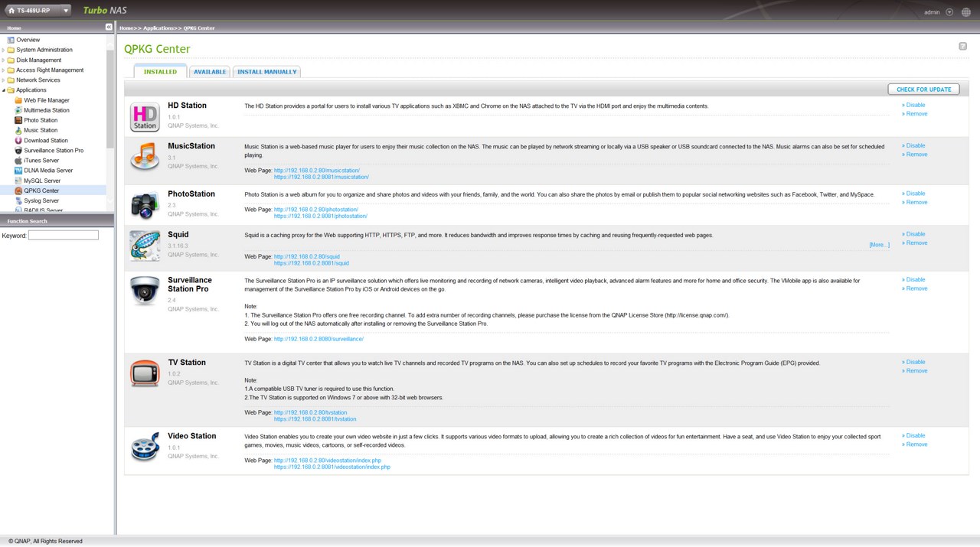
Task: Expand the System Administration folder
Action: tap(3, 50)
